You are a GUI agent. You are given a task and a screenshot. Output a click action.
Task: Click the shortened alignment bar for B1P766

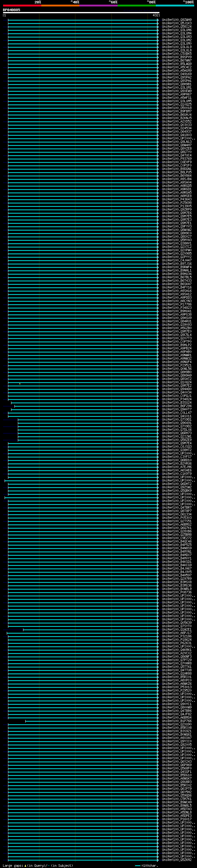[x=92, y=721]
